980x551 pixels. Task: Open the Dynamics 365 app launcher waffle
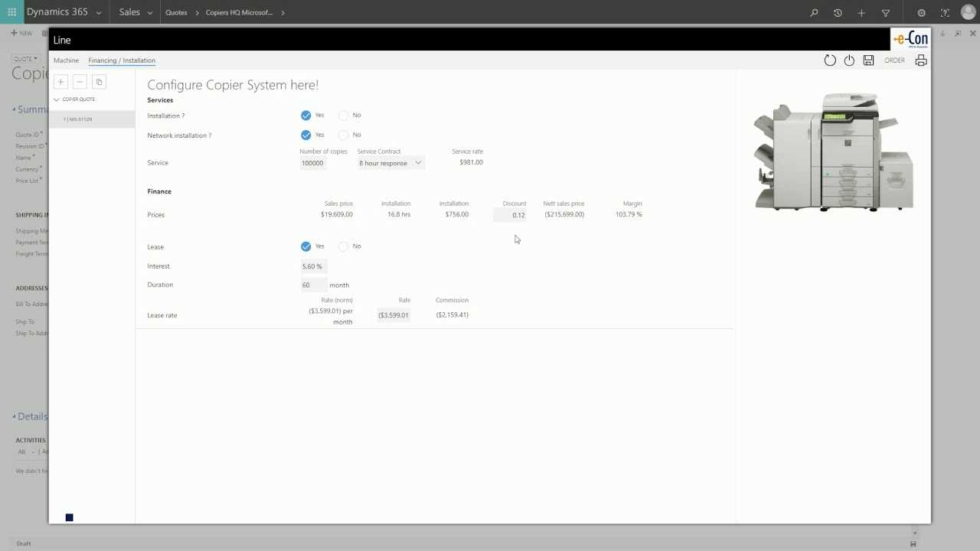[11, 11]
